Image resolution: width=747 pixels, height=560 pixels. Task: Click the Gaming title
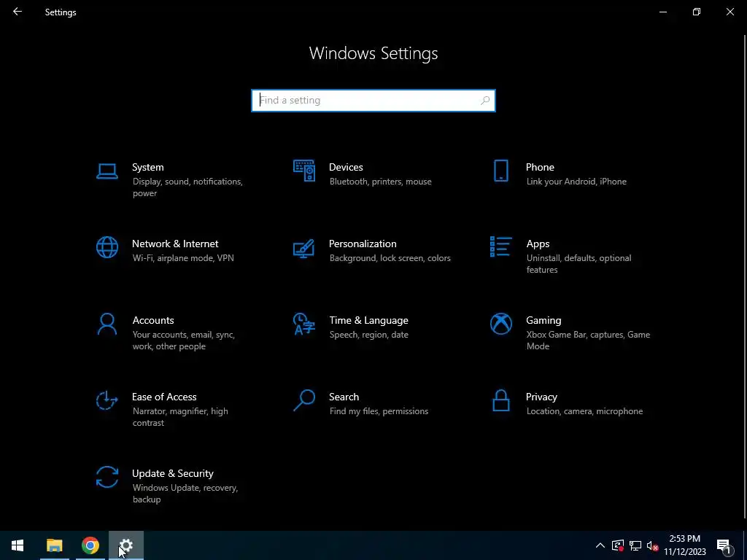click(543, 321)
